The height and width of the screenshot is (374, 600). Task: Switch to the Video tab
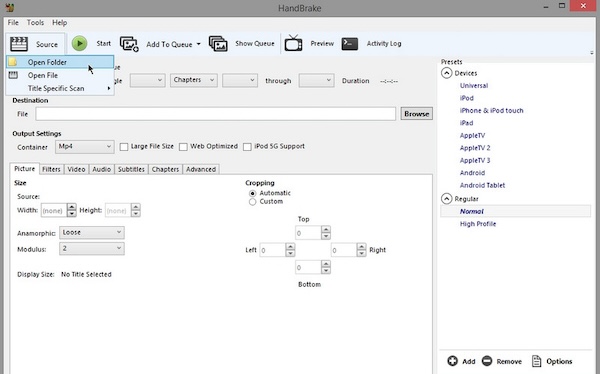76,169
